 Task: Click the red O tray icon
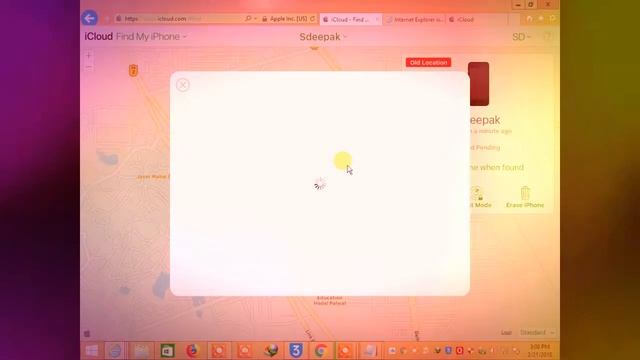pos(459,350)
